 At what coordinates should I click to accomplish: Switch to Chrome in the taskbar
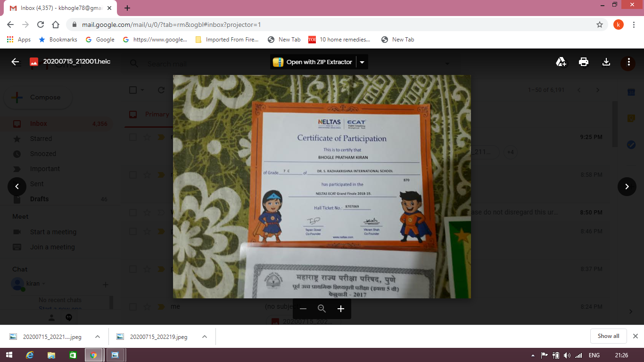pyautogui.click(x=94, y=355)
